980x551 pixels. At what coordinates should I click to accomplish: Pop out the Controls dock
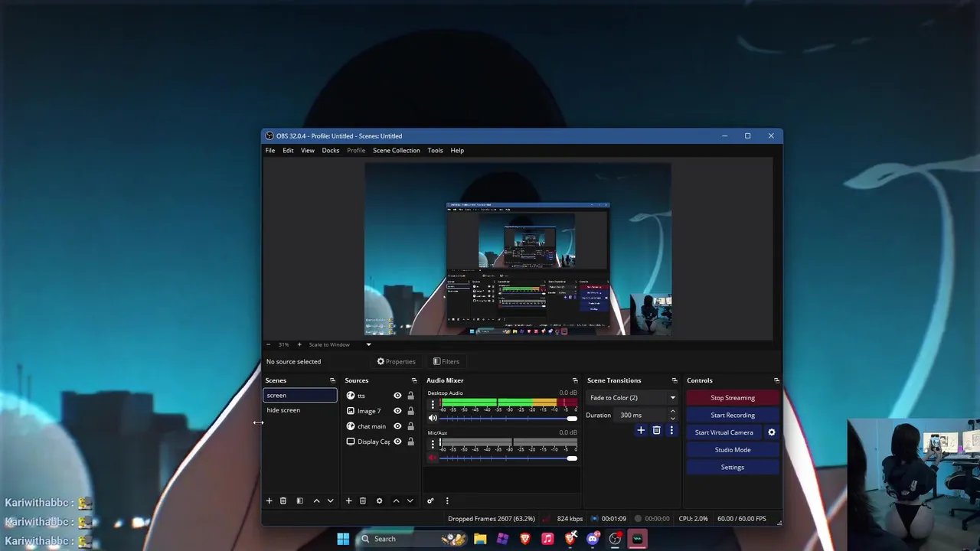(x=776, y=380)
